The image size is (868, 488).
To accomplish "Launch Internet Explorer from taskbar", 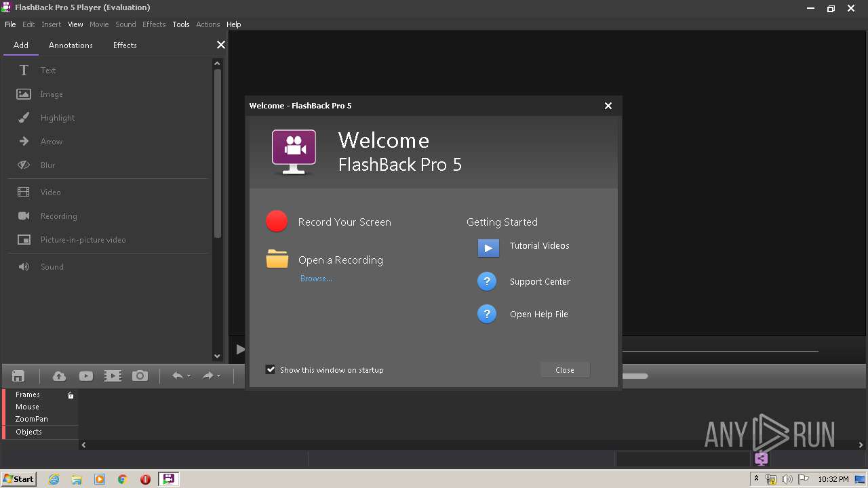I will (x=54, y=479).
